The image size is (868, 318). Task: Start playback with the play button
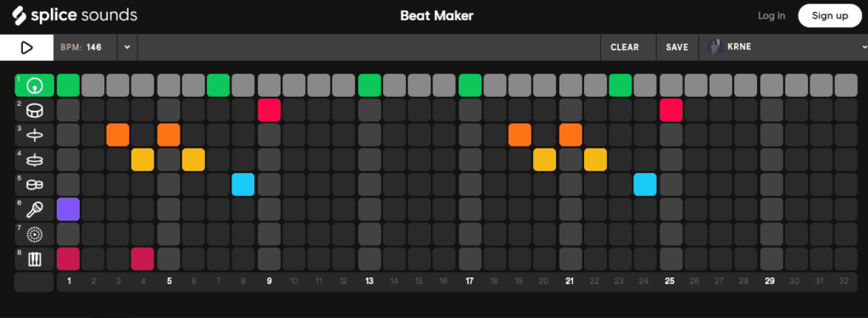pyautogui.click(x=26, y=47)
